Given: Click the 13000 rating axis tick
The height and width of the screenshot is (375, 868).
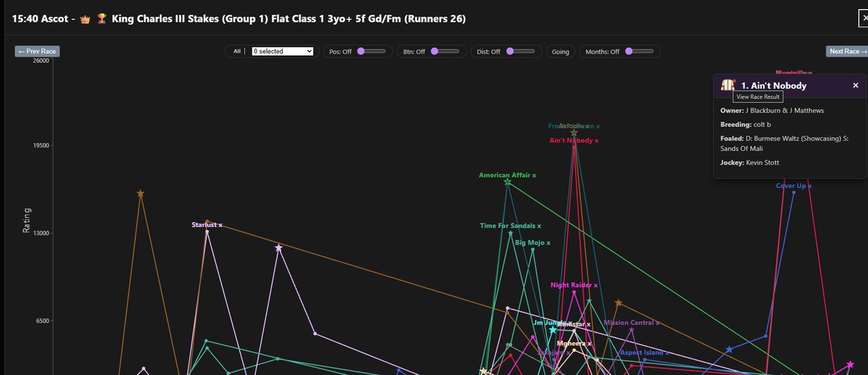Looking at the screenshot, I should (x=41, y=233).
